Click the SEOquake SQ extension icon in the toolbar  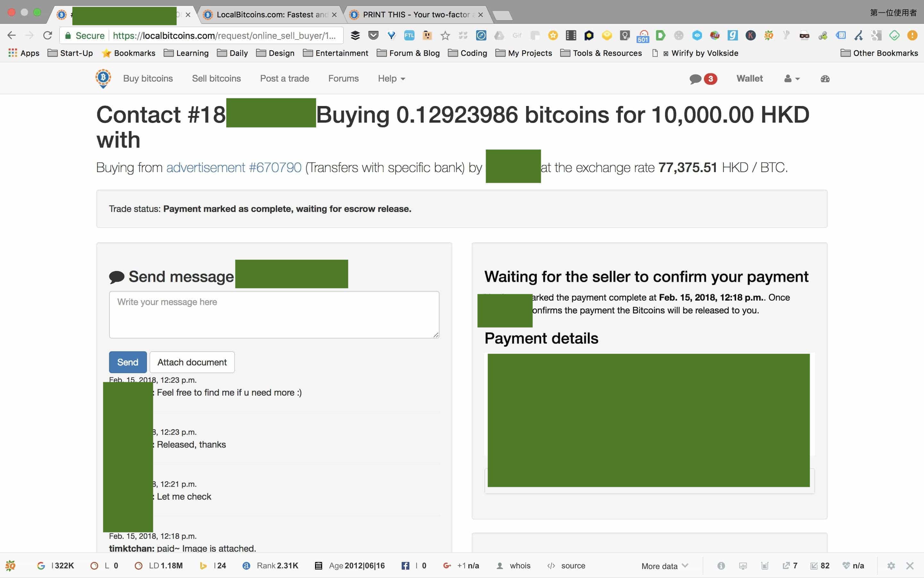point(769,36)
